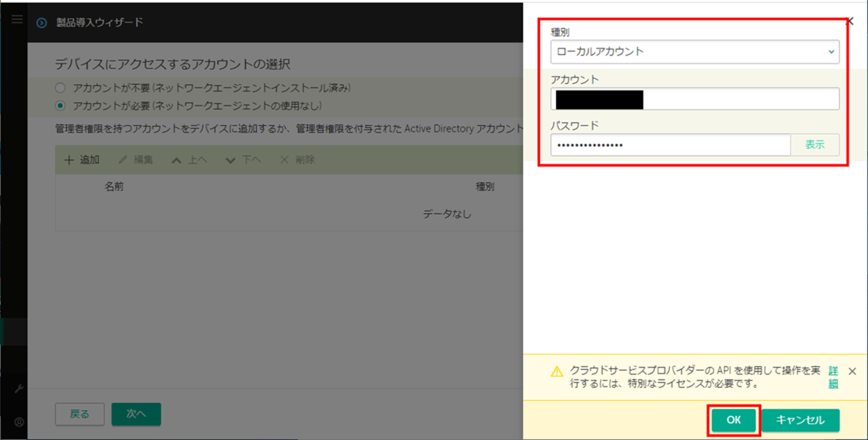Click the 編集 pencil edit icon

click(122, 159)
